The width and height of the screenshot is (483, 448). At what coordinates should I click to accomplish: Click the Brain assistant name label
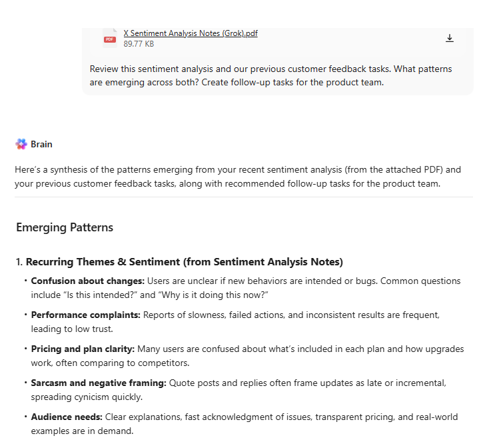click(41, 144)
